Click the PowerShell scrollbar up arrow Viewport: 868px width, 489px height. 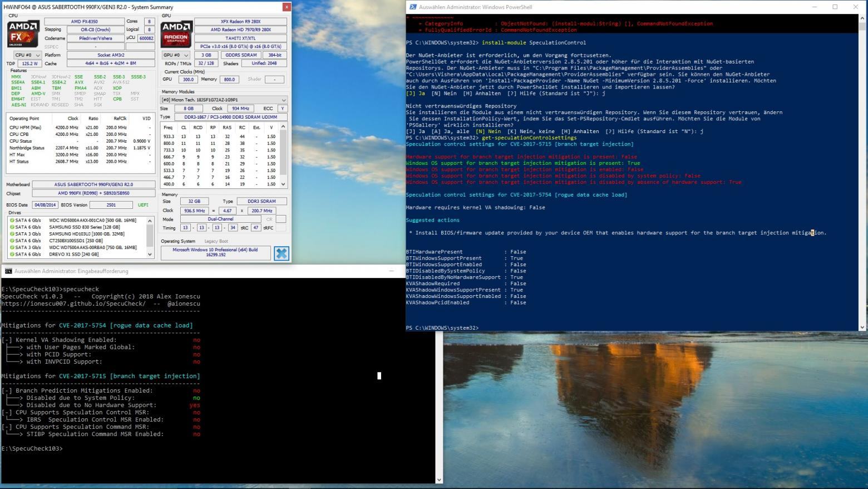pyautogui.click(x=862, y=18)
